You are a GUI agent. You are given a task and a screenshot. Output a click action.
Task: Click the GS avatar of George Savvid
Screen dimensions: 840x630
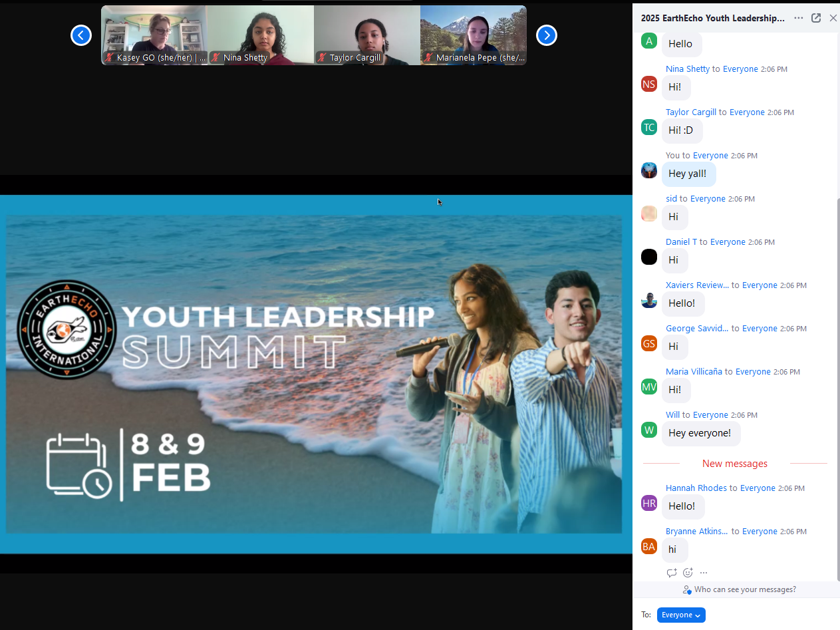[649, 344]
